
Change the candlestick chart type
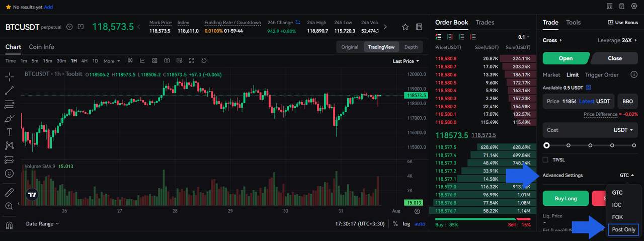[x=130, y=61]
